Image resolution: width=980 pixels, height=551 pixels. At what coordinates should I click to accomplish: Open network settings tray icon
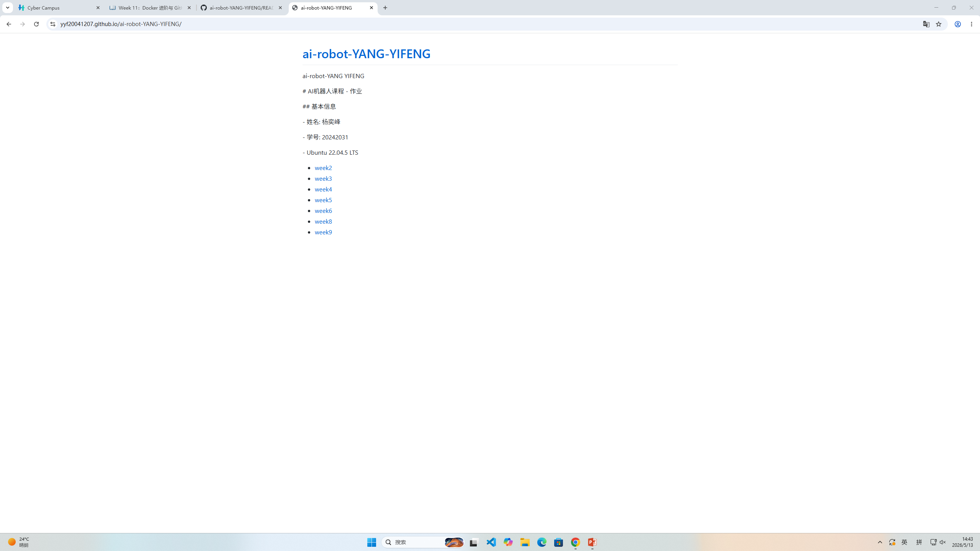pos(933,542)
